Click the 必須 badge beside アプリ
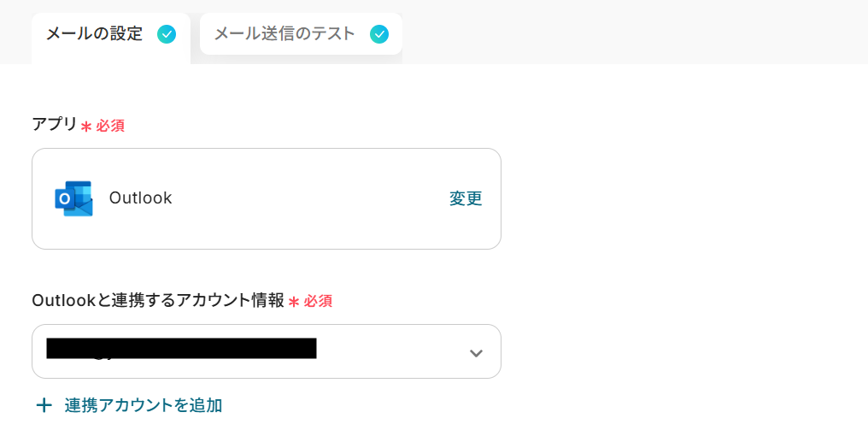Viewport: 868px width, 436px height. click(x=110, y=127)
